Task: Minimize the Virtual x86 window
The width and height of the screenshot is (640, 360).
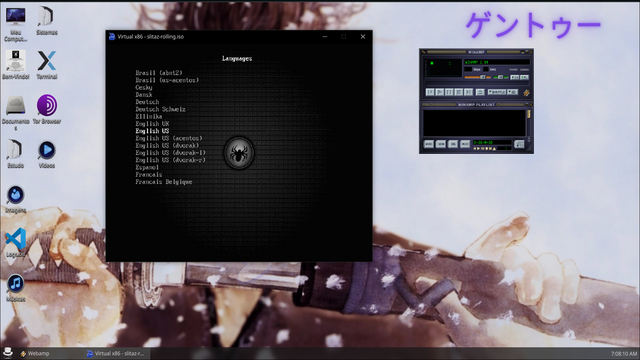Action: (325, 37)
